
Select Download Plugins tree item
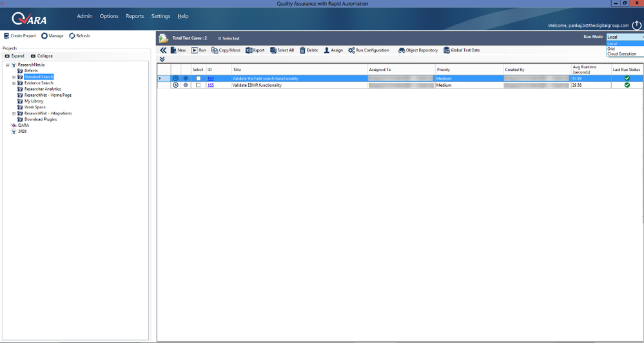41,119
